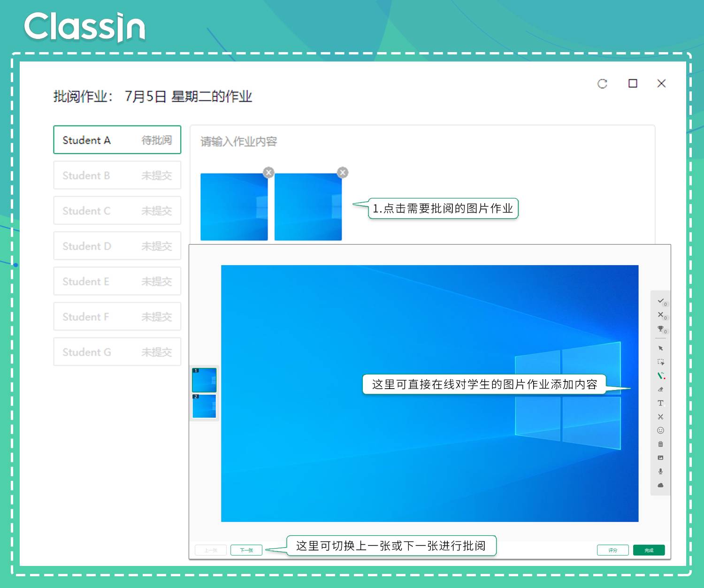704x588 pixels.
Task: Select the trophy award stamp tool
Action: [660, 328]
